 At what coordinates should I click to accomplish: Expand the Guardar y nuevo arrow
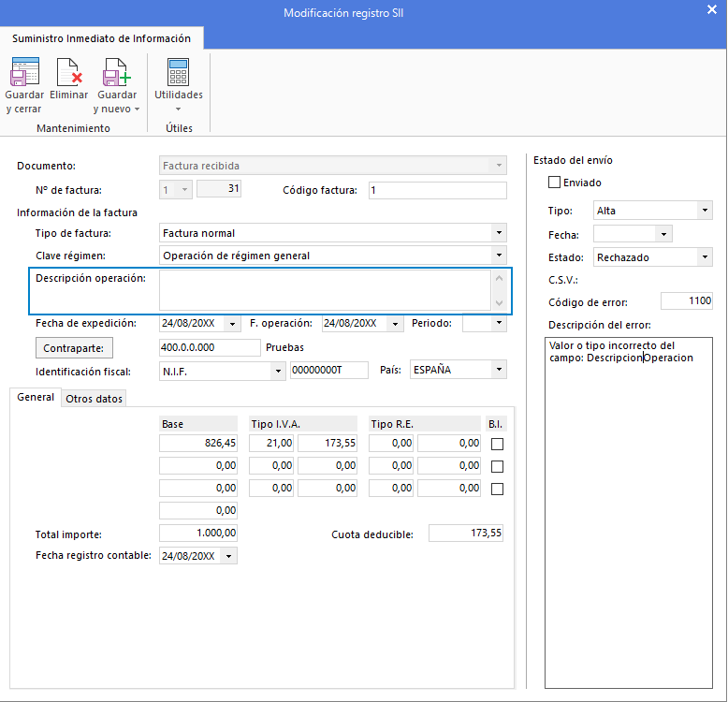click(138, 110)
